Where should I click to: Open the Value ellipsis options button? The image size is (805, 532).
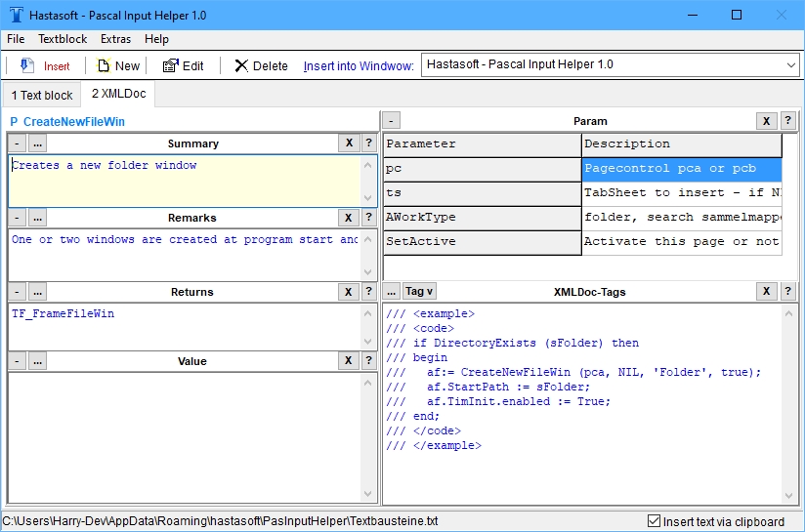37,360
